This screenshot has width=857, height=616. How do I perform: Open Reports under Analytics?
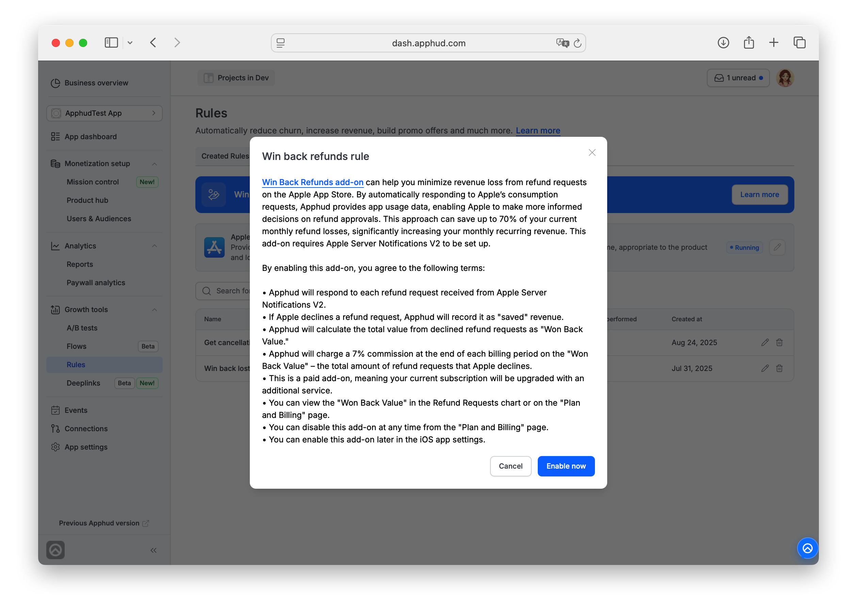[80, 264]
